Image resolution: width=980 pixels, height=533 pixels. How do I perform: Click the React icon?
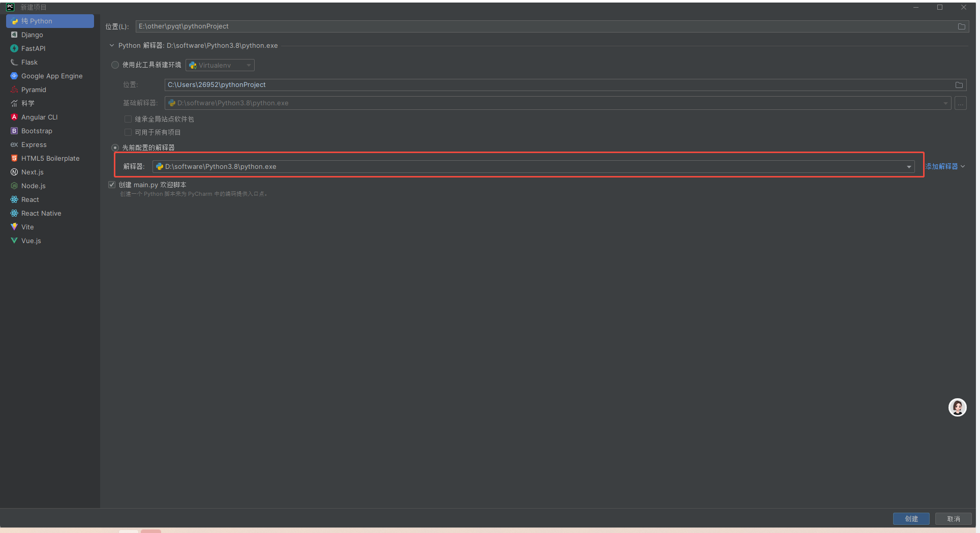coord(14,199)
